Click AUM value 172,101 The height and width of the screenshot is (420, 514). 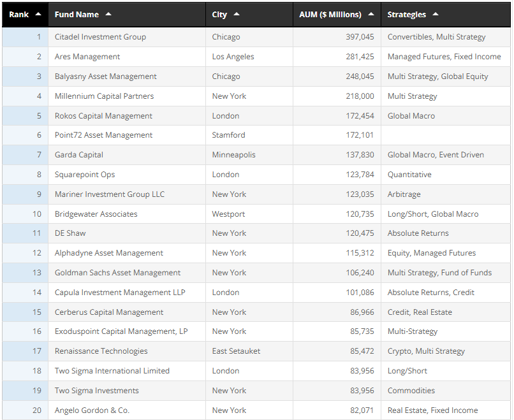[x=360, y=135]
